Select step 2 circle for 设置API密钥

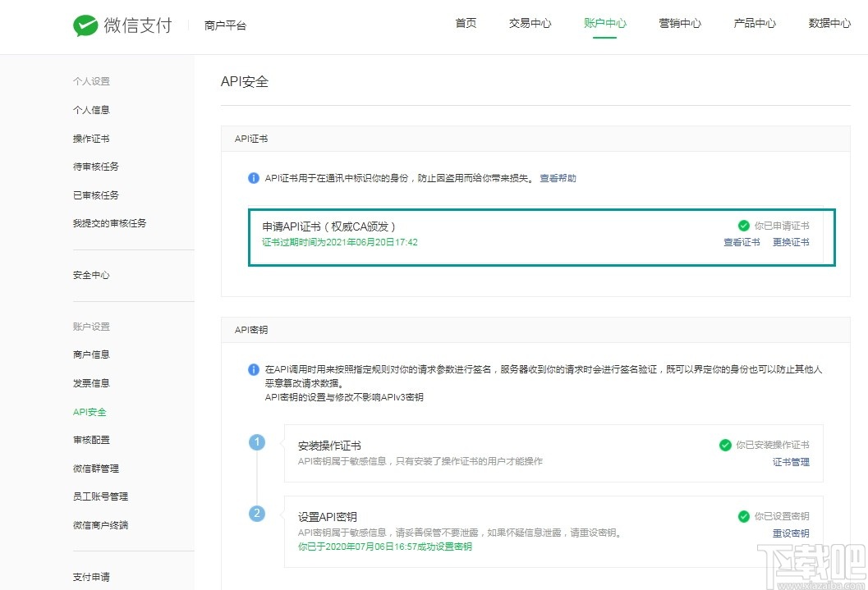(257, 513)
